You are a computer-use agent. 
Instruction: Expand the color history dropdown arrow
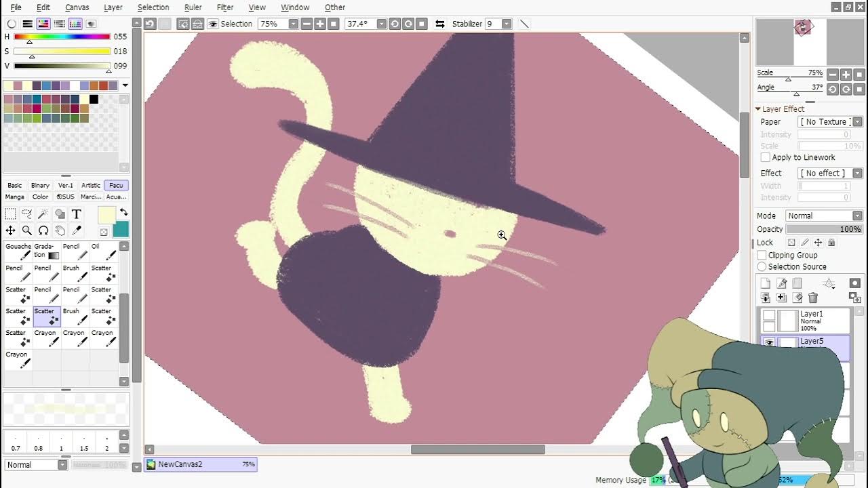tap(125, 85)
